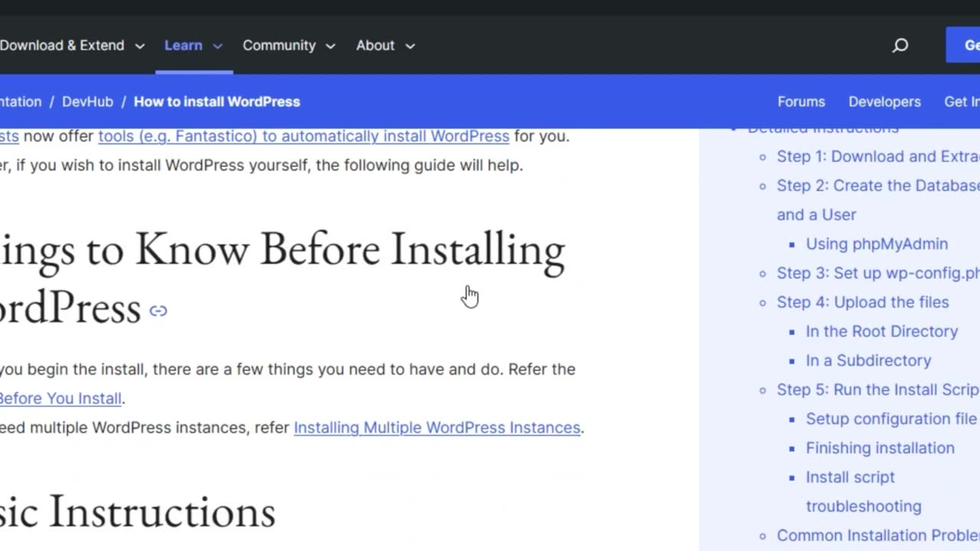
Task: Jump to Step 1: Download and Extract
Action: [x=878, y=157]
